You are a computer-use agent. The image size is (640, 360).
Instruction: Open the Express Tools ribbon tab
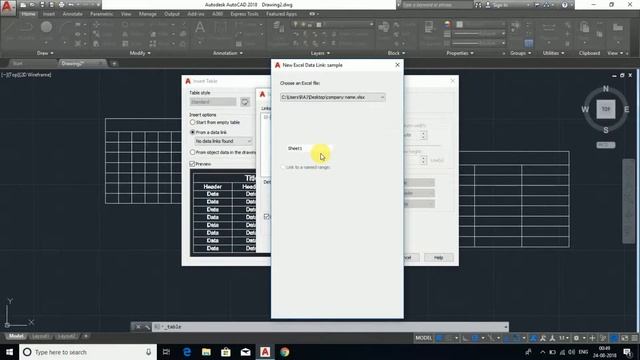[x=244, y=14]
